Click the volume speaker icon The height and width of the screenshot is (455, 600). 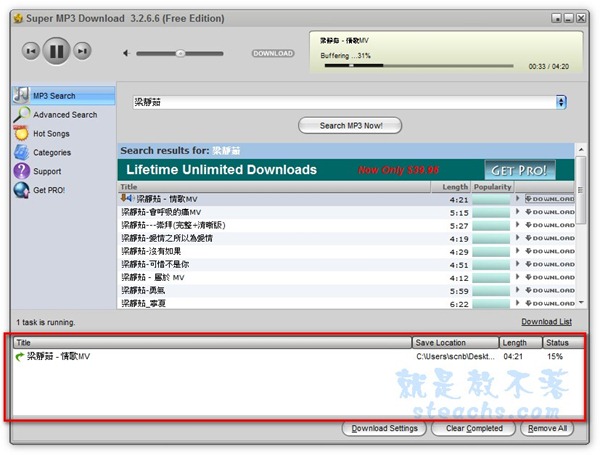(126, 53)
